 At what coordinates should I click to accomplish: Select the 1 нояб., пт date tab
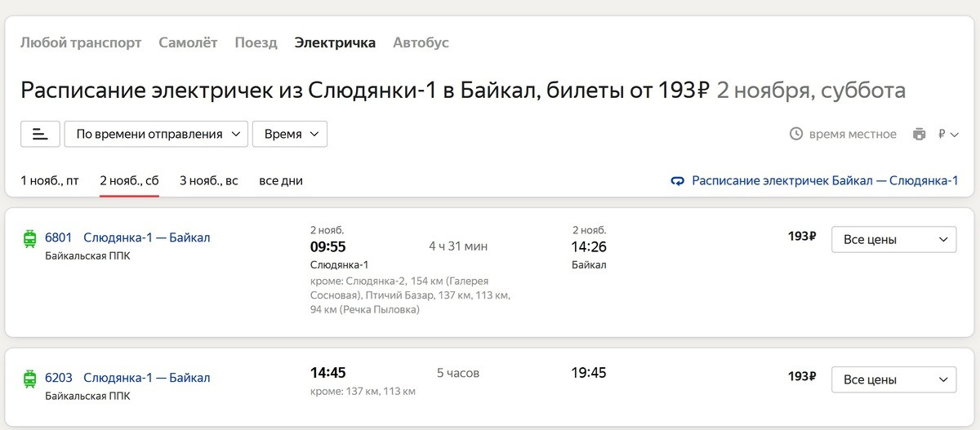pyautogui.click(x=50, y=180)
